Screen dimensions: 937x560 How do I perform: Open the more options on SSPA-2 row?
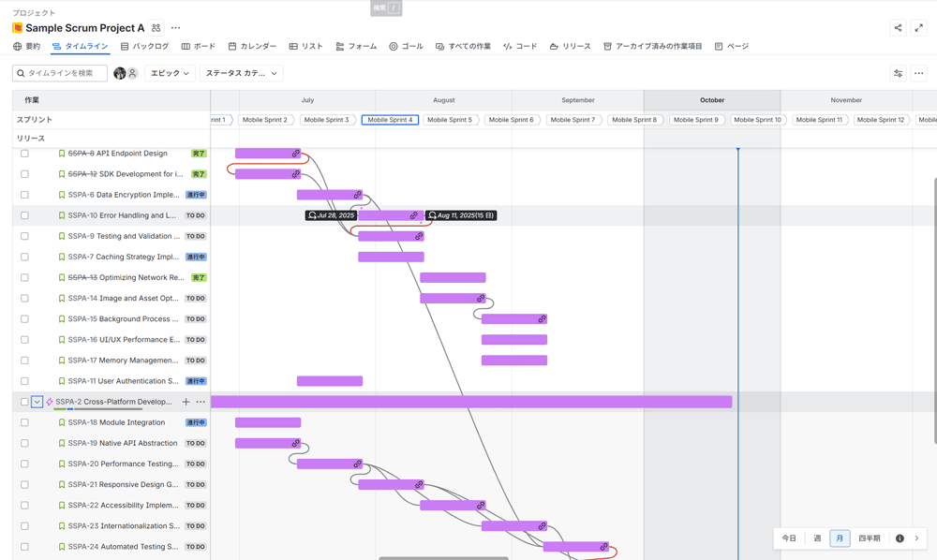(201, 402)
